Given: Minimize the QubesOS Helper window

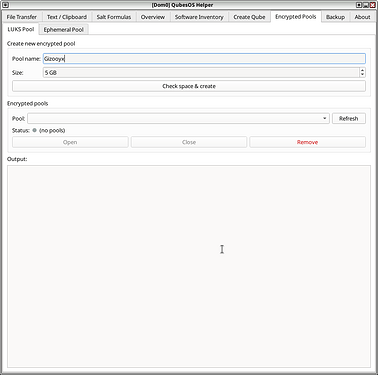Looking at the screenshot, I should [366, 5].
